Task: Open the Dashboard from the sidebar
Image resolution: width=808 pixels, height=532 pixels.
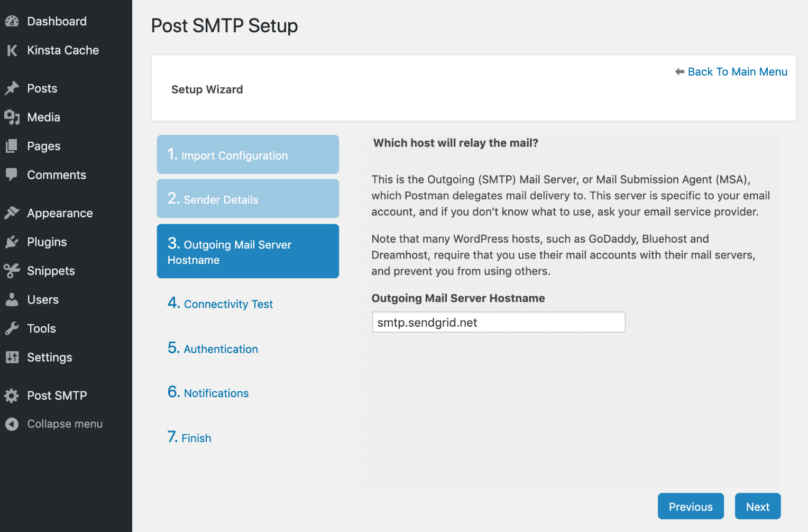Action: coord(12,21)
